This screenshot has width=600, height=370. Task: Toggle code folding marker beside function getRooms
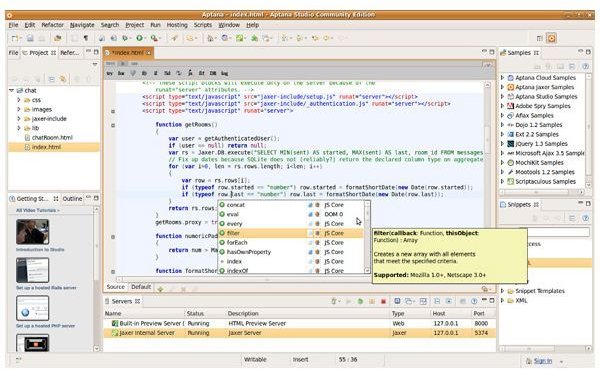113,125
